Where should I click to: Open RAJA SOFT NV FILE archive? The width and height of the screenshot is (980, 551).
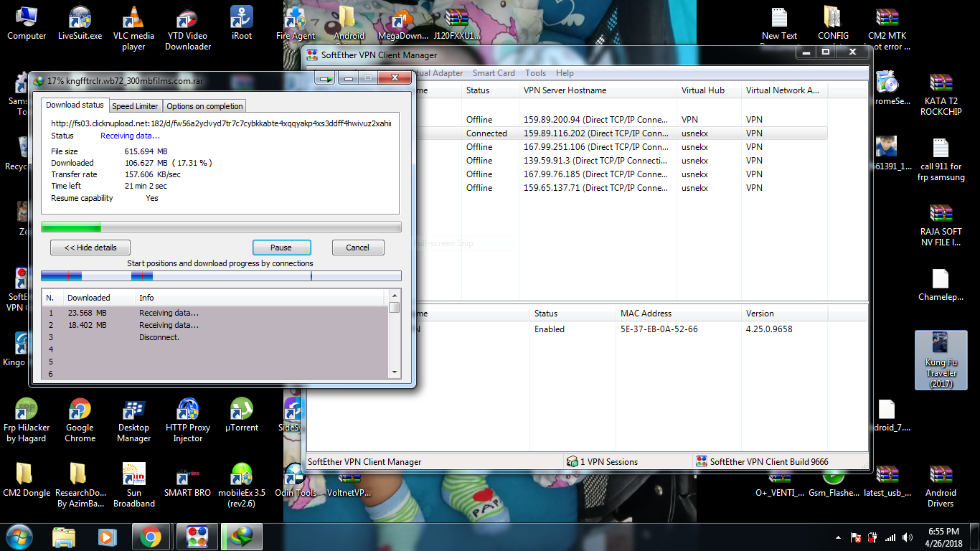pyautogui.click(x=941, y=225)
